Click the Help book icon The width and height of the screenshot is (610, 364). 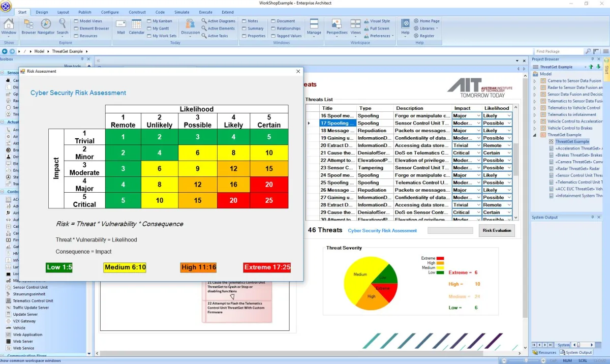click(405, 25)
